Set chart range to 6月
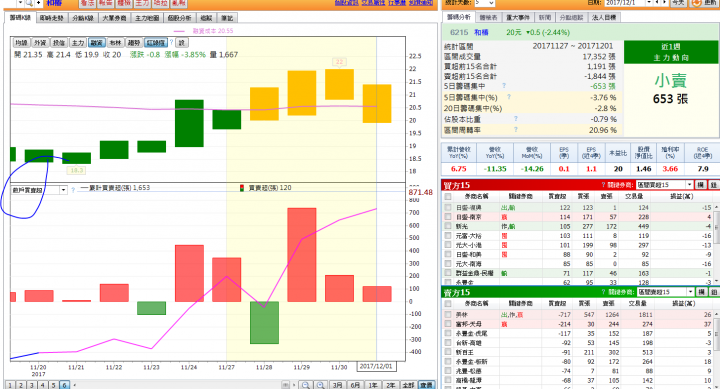Screen dimensions: 720x389 (355, 385)
